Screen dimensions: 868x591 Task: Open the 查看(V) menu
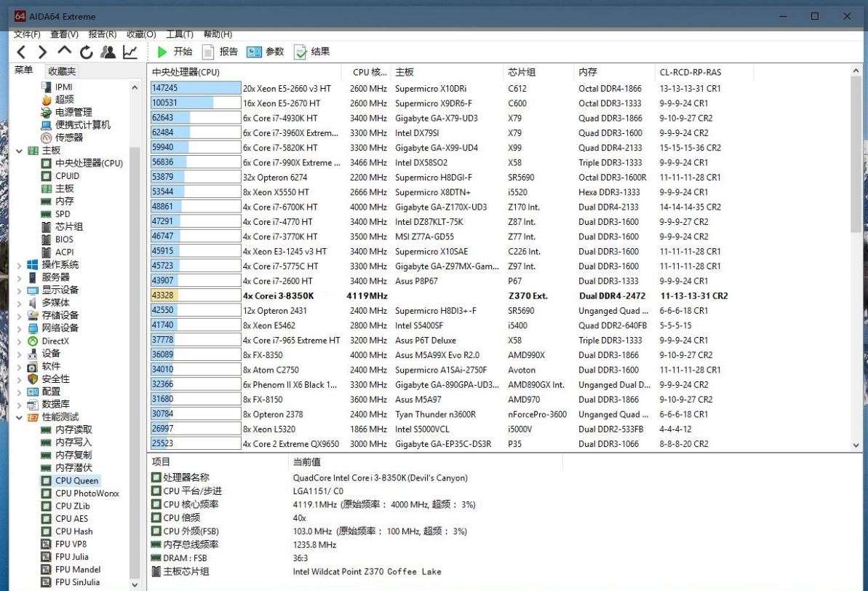pos(64,34)
